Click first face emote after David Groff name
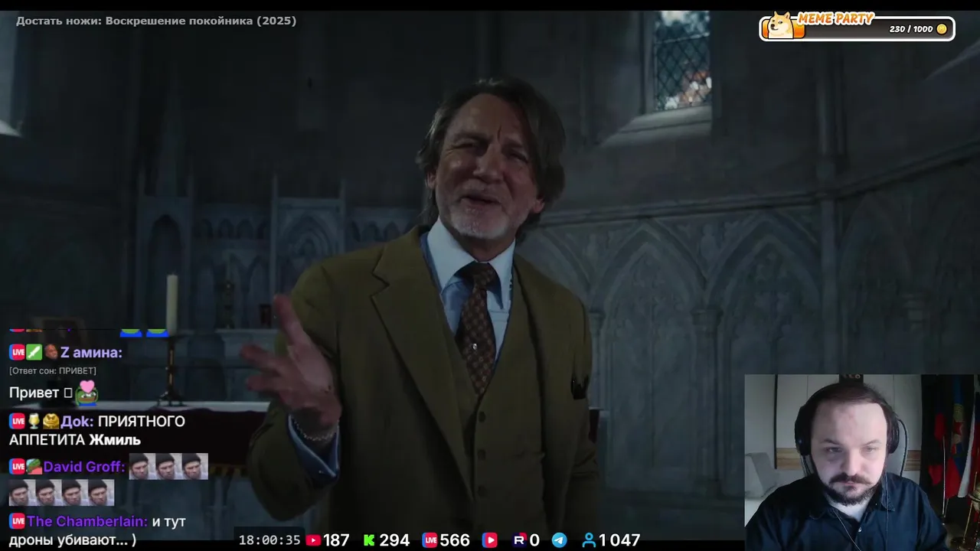 point(142,466)
